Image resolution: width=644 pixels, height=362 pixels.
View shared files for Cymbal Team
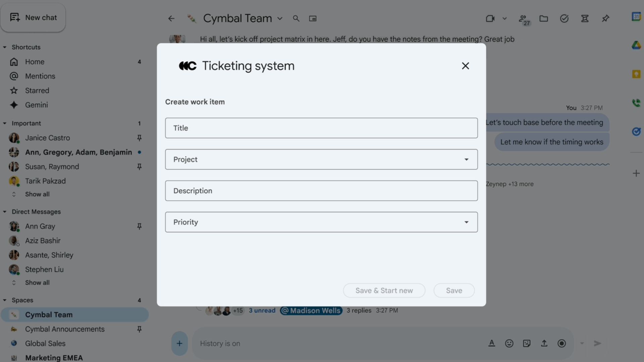click(544, 18)
